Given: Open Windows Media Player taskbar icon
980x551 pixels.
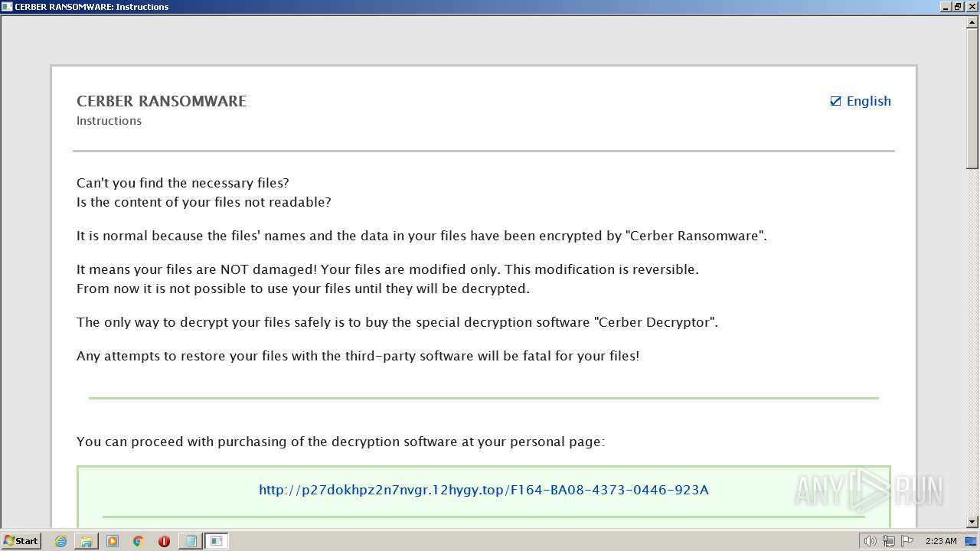Looking at the screenshot, I should coord(113,541).
